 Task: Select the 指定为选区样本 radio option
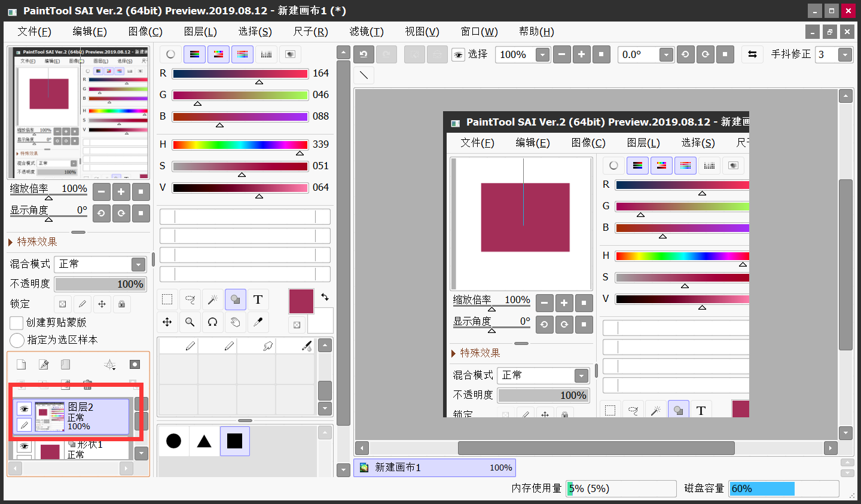point(17,340)
